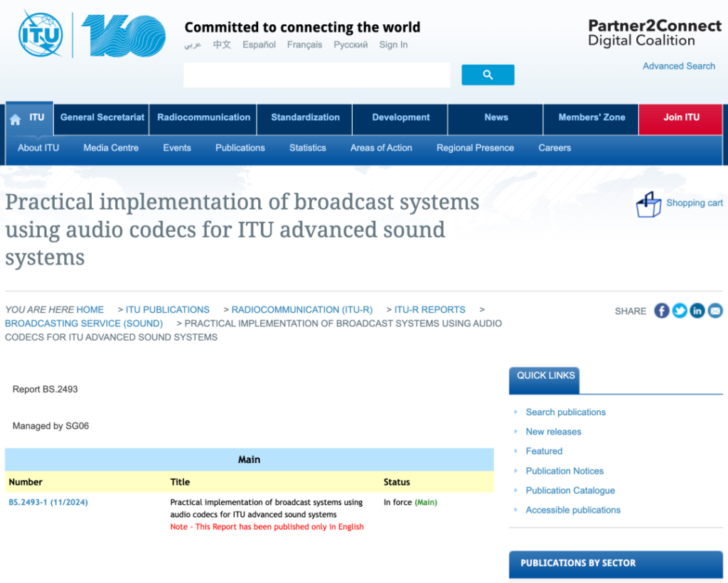The width and height of the screenshot is (728, 583).
Task: Click the 'In force (Main)' status cell
Action: tap(410, 502)
